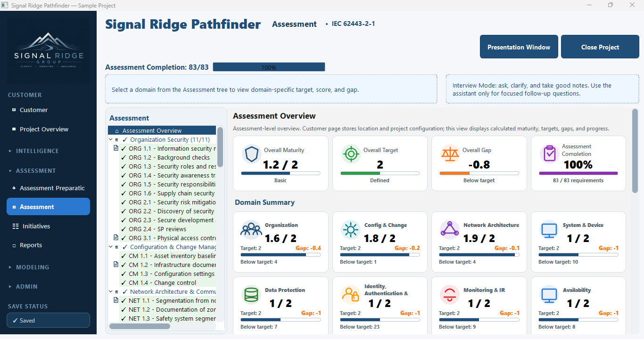Click the System & Device monitor icon
The height and width of the screenshot is (339, 644).
click(549, 229)
